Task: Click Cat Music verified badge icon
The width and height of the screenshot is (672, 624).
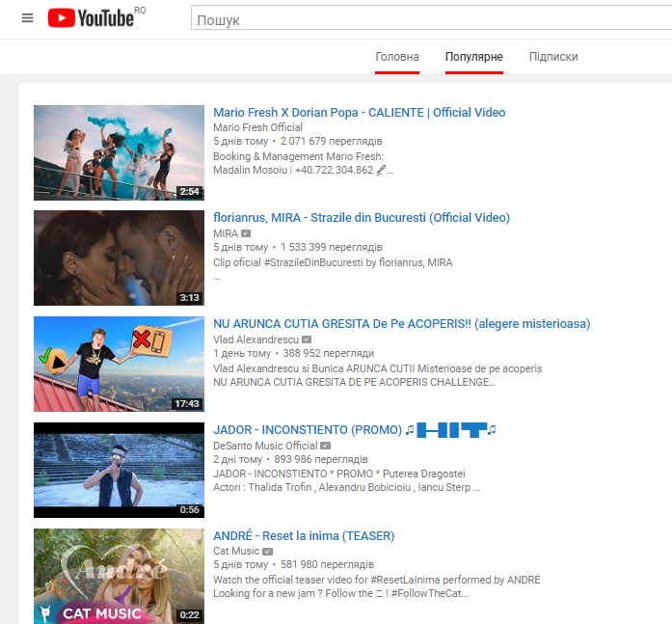Action: [267, 552]
